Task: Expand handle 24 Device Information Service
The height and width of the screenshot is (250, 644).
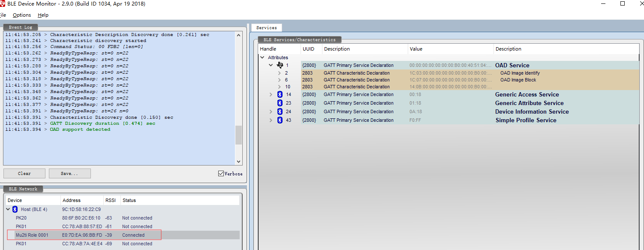Action: (271, 111)
